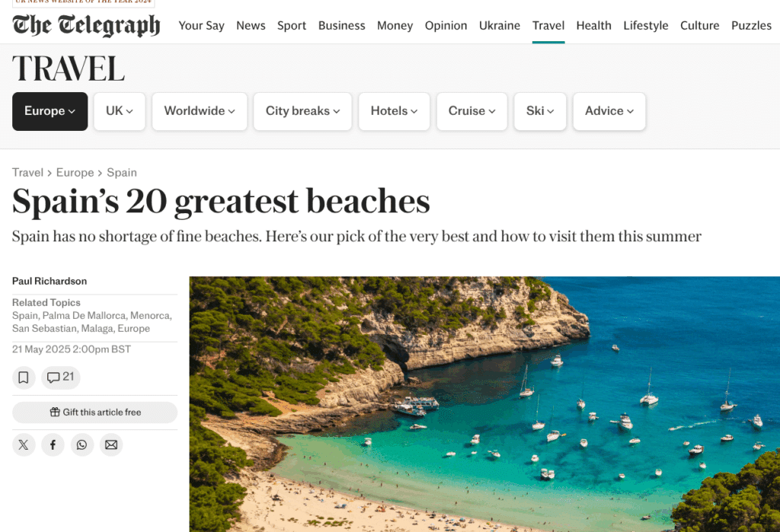Open the Advice dropdown menu
This screenshot has height=532, width=780.
pyautogui.click(x=609, y=111)
